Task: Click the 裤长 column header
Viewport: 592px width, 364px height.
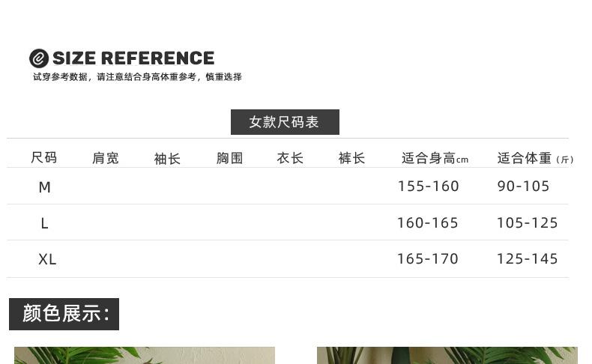Action: pyautogui.click(x=351, y=158)
